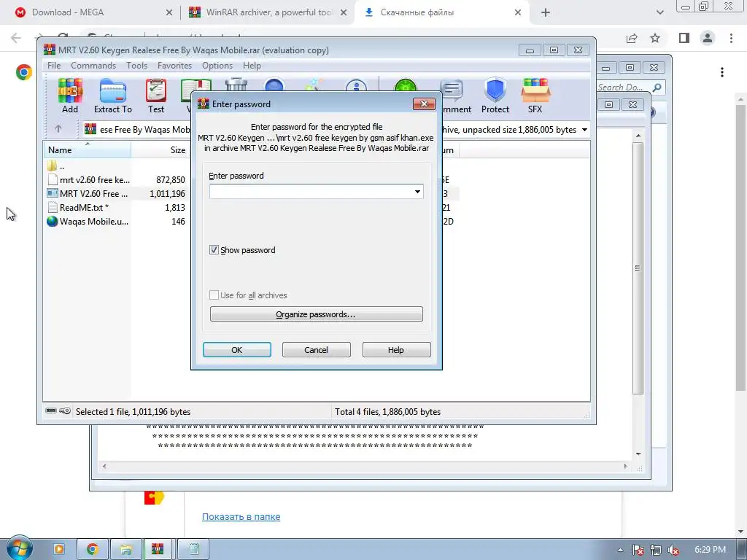Click the Chrome logo icon on left
The height and width of the screenshot is (560, 747).
click(24, 72)
